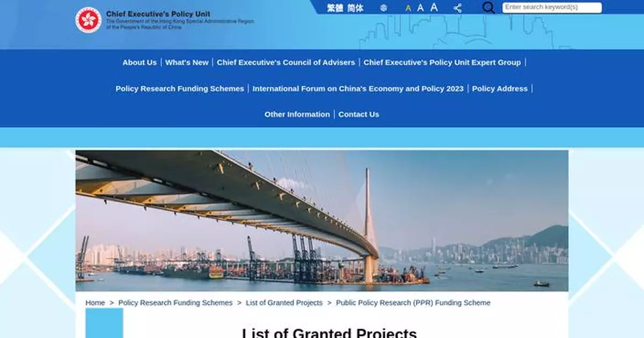Screen dimensions: 644x338
Task: Go to the Contact Us page
Action: click(358, 114)
